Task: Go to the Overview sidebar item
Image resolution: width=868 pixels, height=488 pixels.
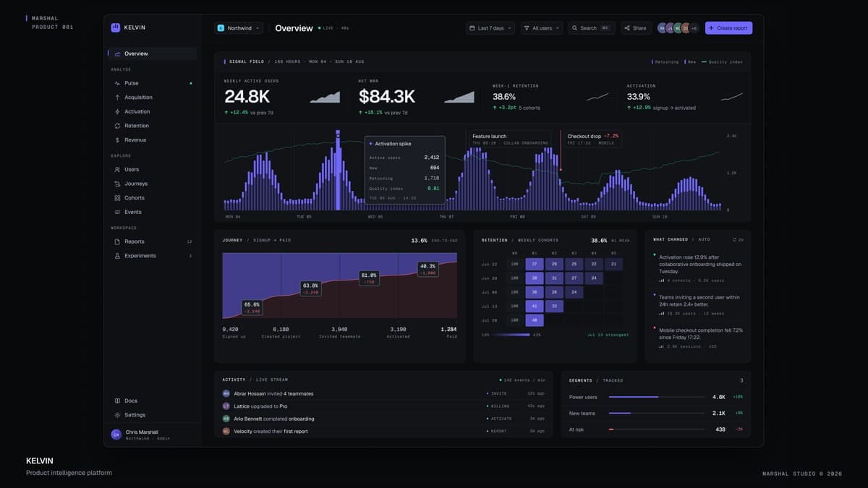Action: [152, 54]
